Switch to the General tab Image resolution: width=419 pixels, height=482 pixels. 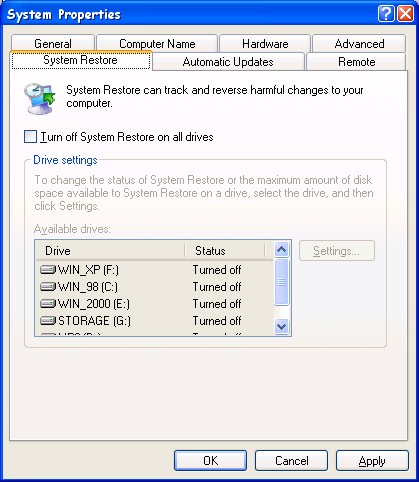53,43
